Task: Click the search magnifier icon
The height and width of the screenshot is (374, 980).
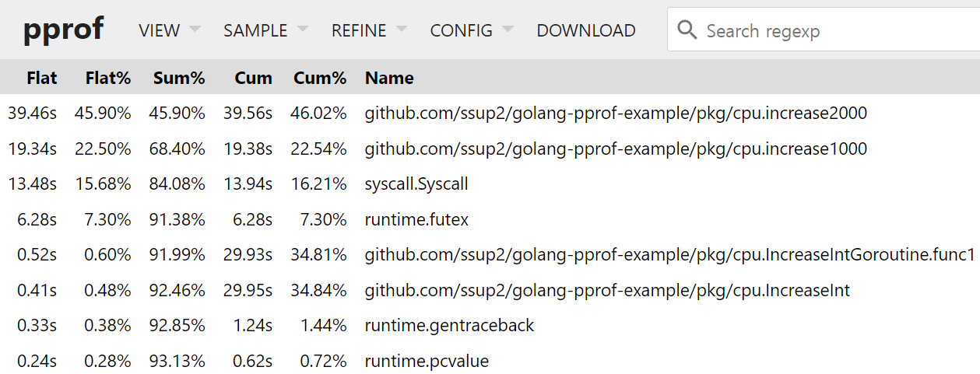Action: click(x=687, y=30)
